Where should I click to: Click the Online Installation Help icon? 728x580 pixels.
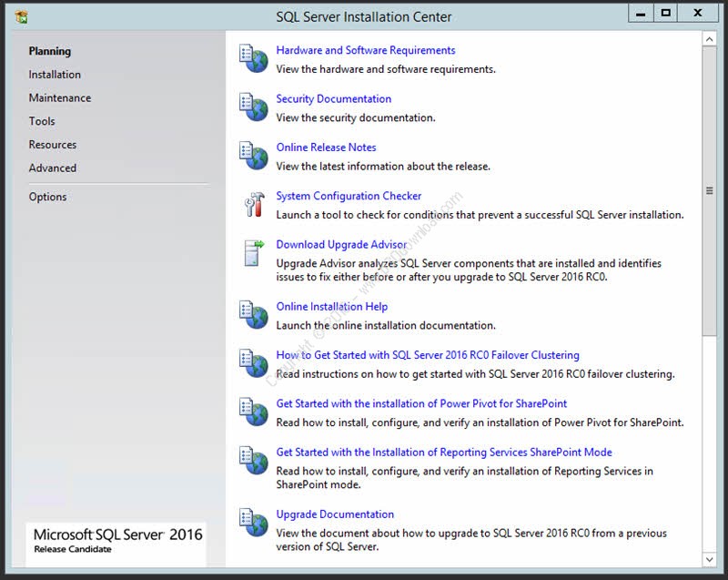(x=253, y=315)
